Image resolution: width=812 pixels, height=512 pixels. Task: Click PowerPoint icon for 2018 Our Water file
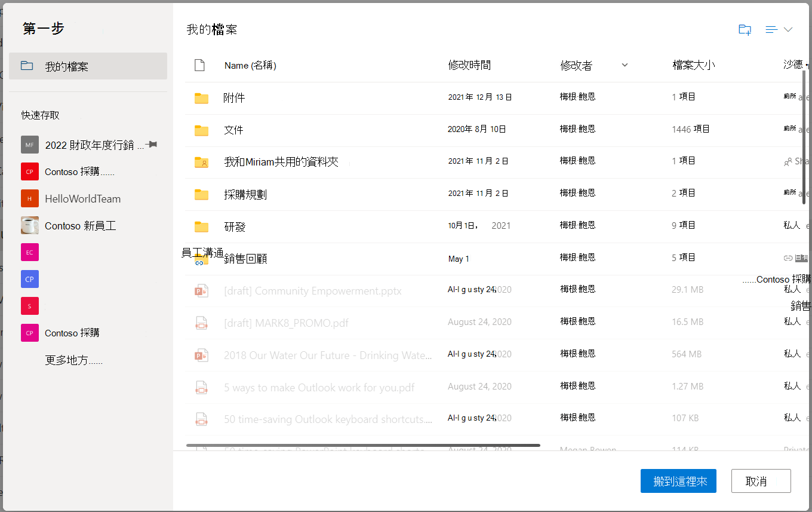[x=201, y=355]
